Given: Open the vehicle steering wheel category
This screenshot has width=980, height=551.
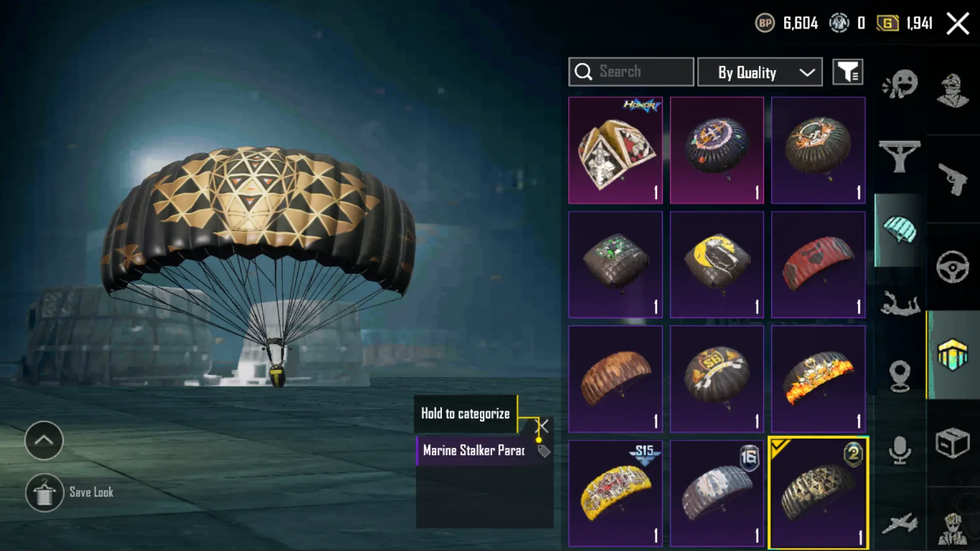Looking at the screenshot, I should 952,267.
